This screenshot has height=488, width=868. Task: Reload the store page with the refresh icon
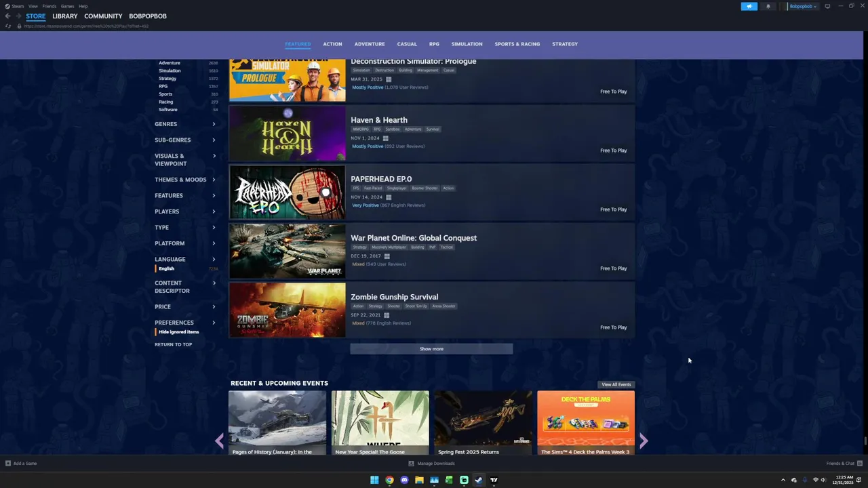point(7,26)
